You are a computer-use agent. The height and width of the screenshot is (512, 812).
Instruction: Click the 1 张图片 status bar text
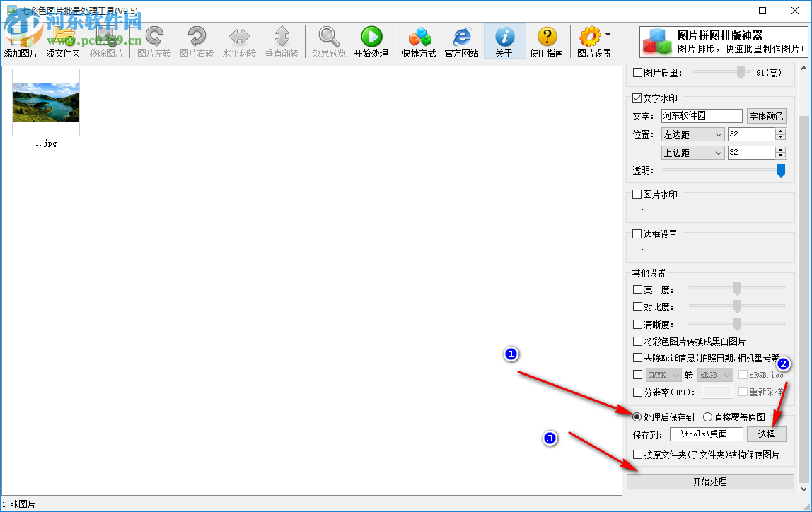tap(19, 505)
